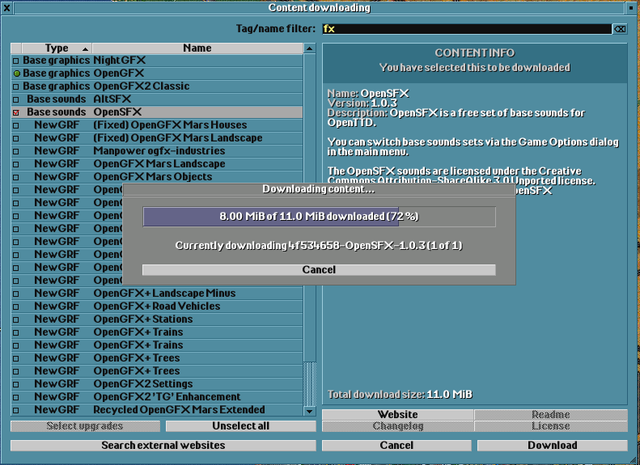Click the Content downloading title bar
The image size is (640, 465).
pyautogui.click(x=319, y=8)
